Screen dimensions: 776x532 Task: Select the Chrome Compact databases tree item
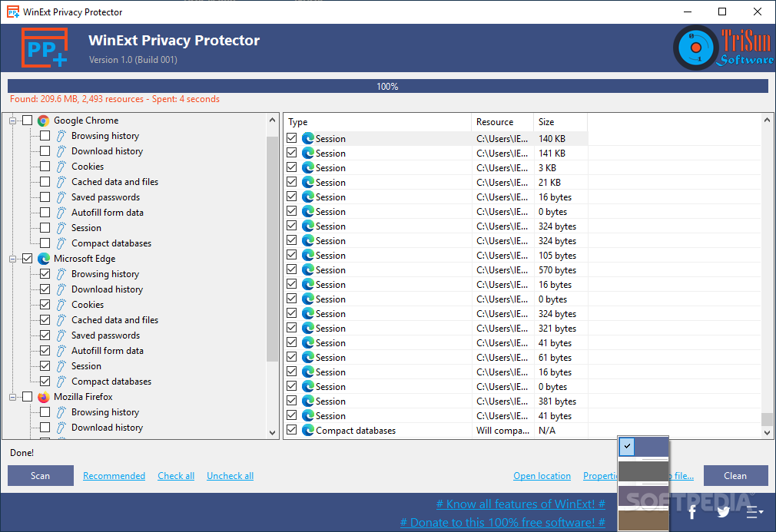tap(111, 243)
